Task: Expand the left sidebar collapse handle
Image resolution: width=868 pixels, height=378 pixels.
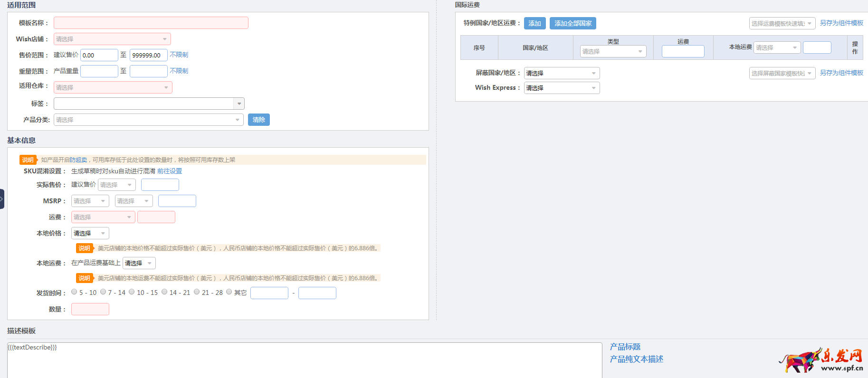Action: [x=2, y=199]
